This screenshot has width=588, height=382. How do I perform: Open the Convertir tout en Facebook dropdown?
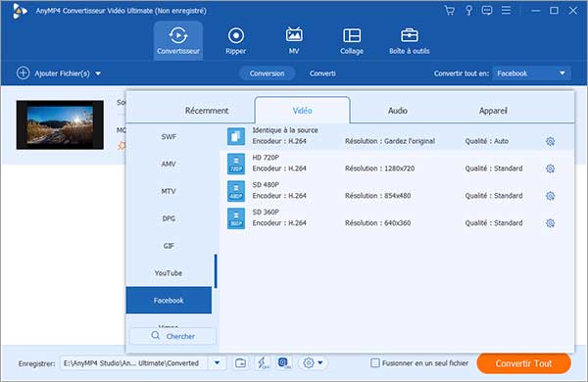pos(532,73)
